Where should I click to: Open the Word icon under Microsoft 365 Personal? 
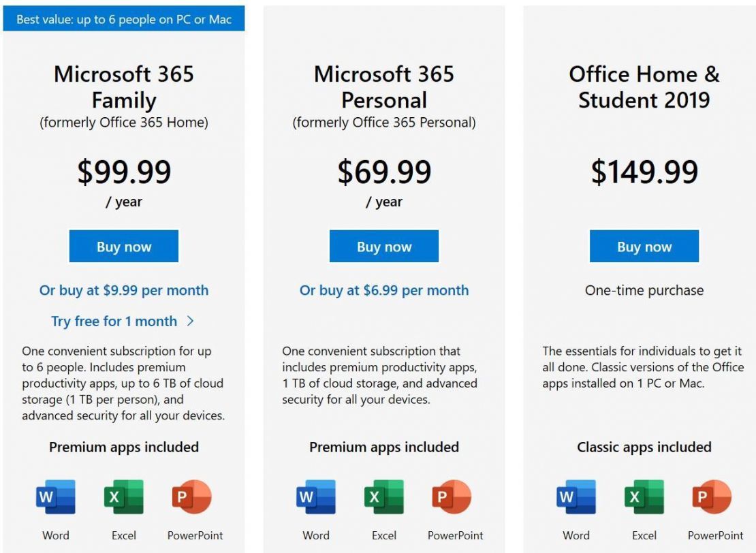315,496
